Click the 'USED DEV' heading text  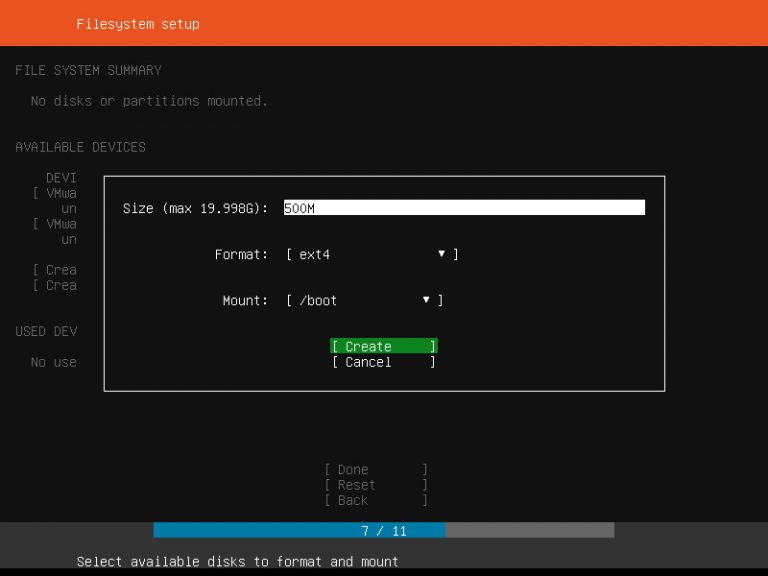[46, 331]
